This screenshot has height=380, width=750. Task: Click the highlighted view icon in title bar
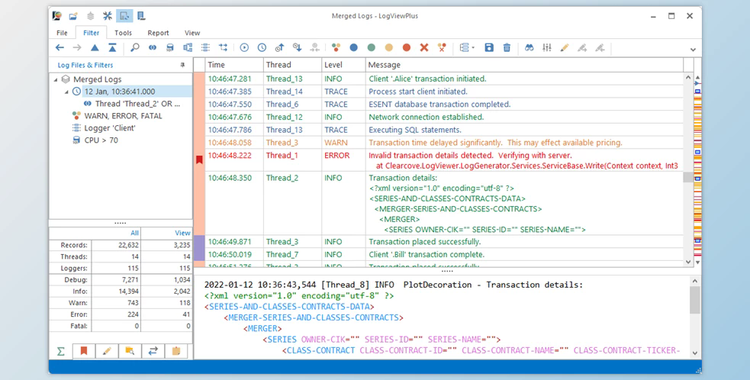[x=124, y=16]
